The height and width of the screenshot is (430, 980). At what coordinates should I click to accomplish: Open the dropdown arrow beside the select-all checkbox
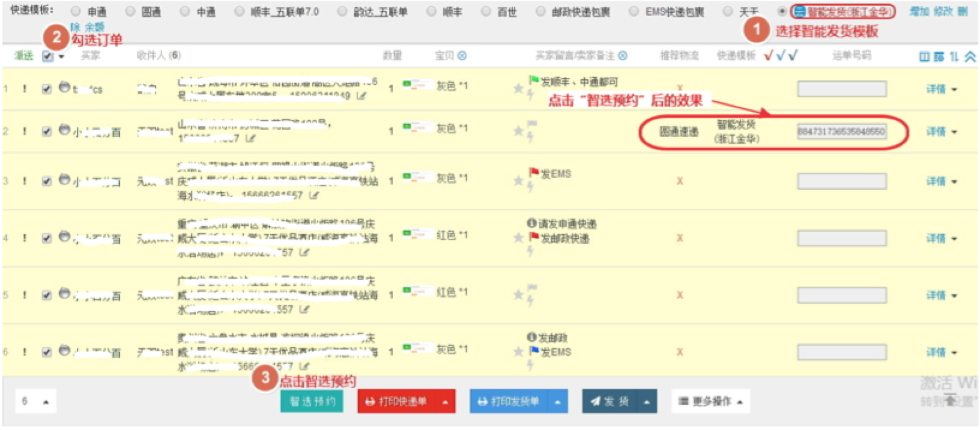click(61, 56)
